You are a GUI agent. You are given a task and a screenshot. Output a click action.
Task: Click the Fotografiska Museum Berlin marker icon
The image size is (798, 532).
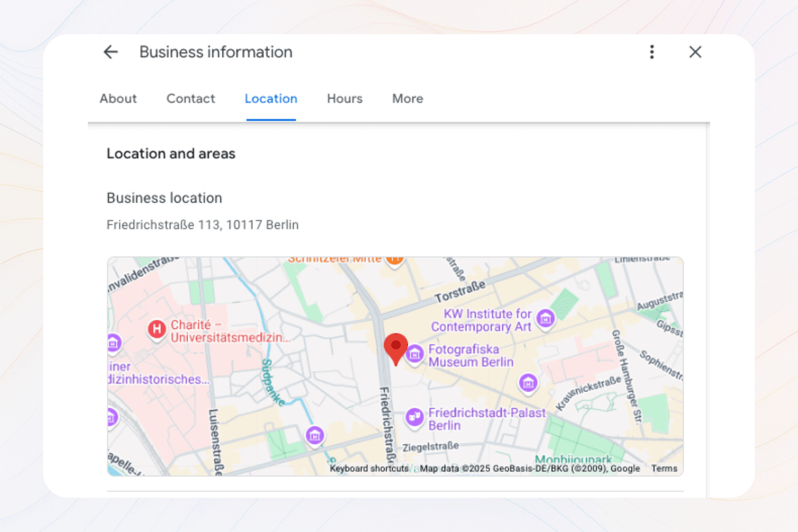414,354
